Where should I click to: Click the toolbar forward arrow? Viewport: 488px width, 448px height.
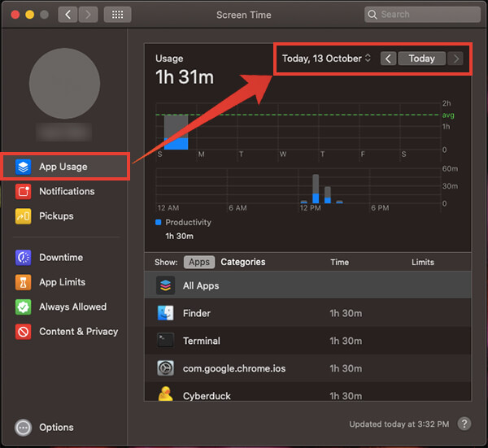click(x=88, y=15)
